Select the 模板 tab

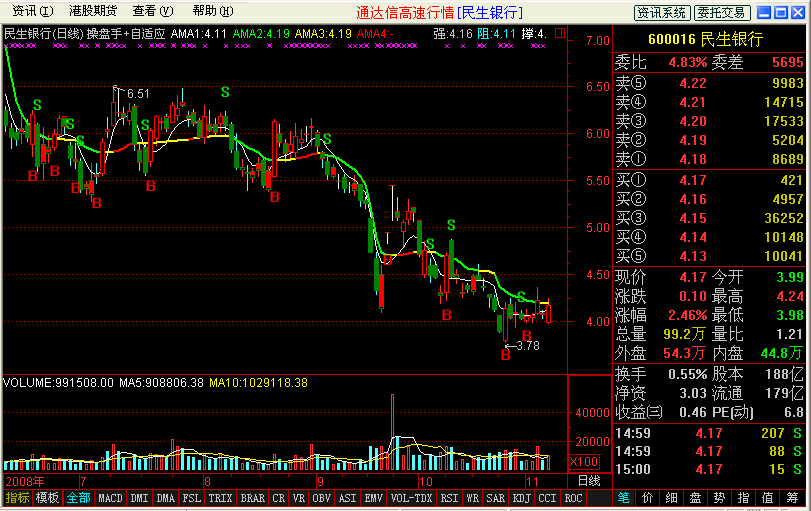tap(47, 498)
